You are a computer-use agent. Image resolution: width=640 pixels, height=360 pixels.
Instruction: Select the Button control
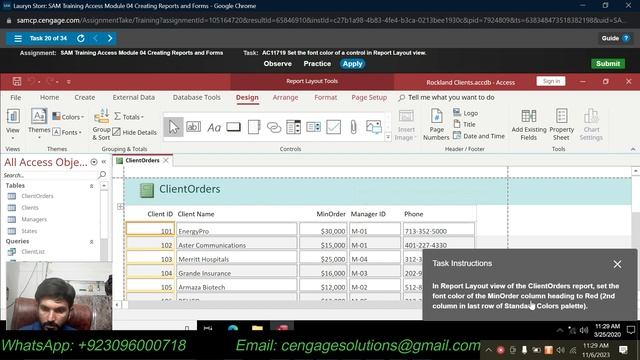[233, 127]
